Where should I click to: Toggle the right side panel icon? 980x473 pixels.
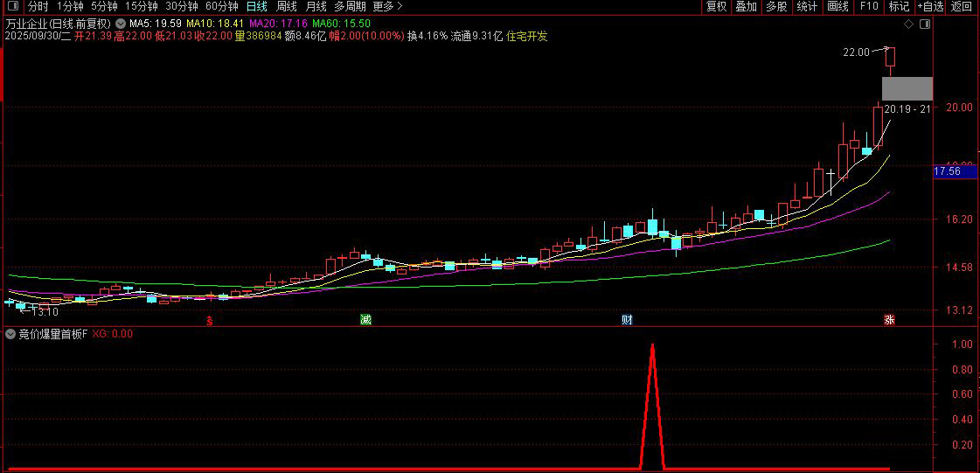pos(926,24)
